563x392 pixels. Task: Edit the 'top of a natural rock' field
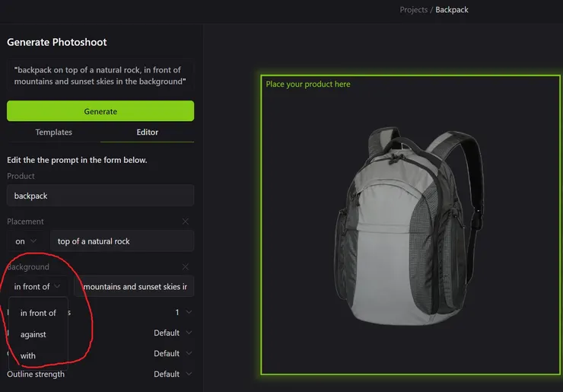click(122, 241)
